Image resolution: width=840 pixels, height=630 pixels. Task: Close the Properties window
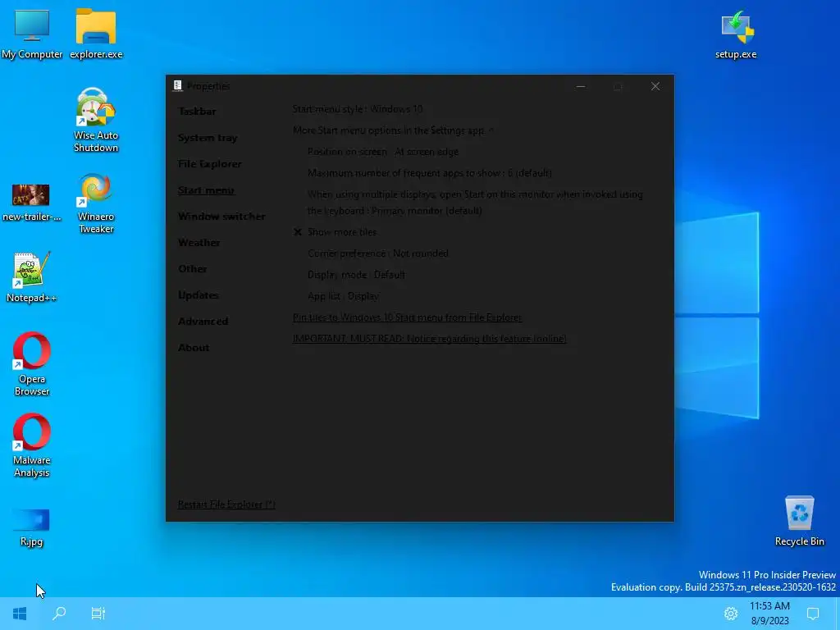655,86
